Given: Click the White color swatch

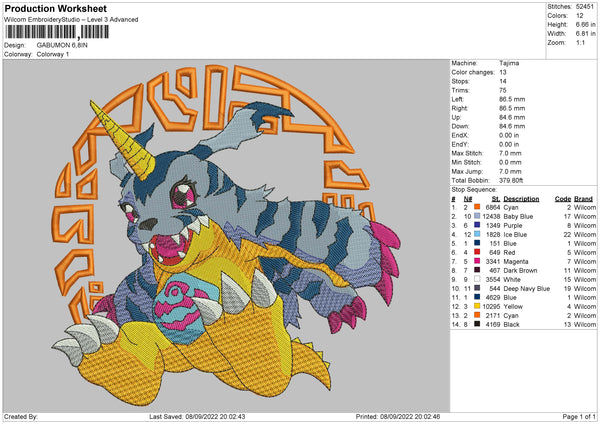Looking at the screenshot, I should point(477,279).
